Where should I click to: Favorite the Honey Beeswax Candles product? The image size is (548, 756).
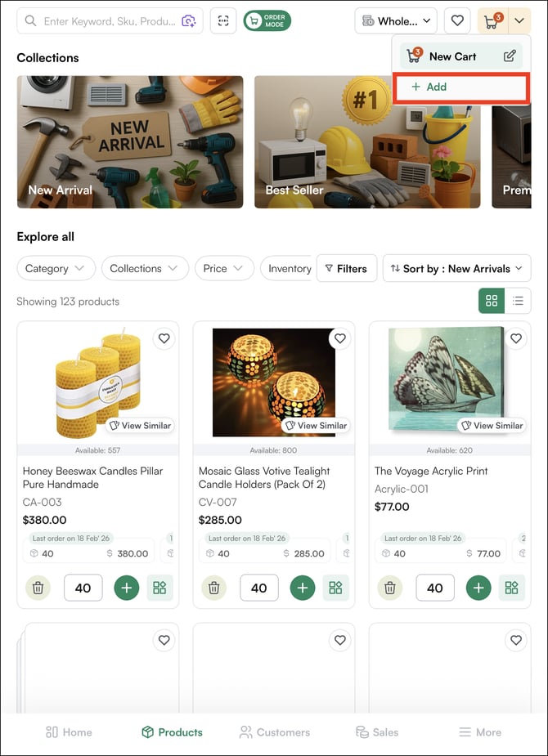point(164,338)
